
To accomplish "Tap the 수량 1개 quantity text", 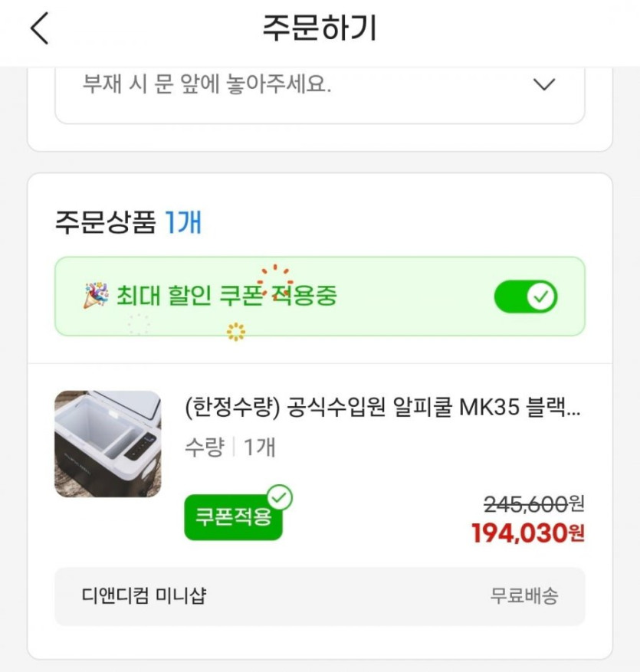I will point(230,447).
